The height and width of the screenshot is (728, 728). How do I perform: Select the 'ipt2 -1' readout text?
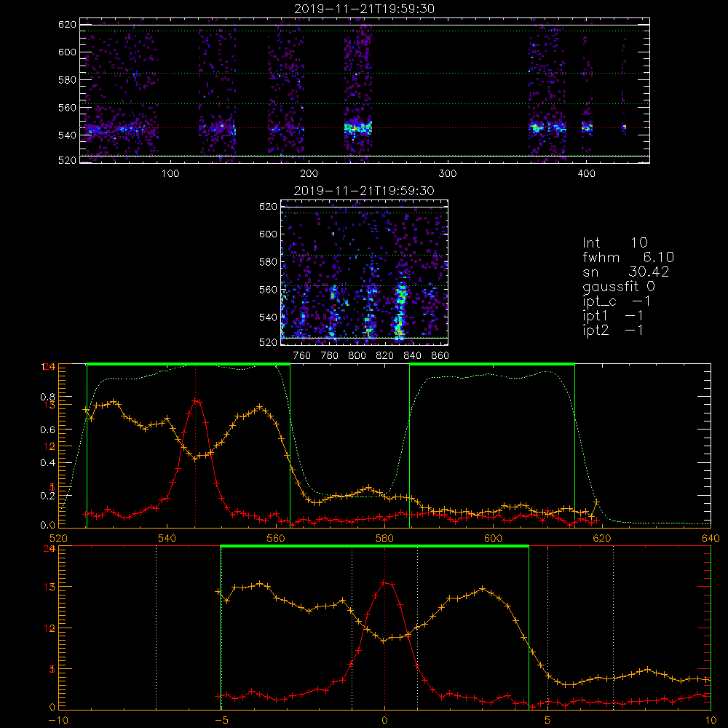tap(613, 330)
